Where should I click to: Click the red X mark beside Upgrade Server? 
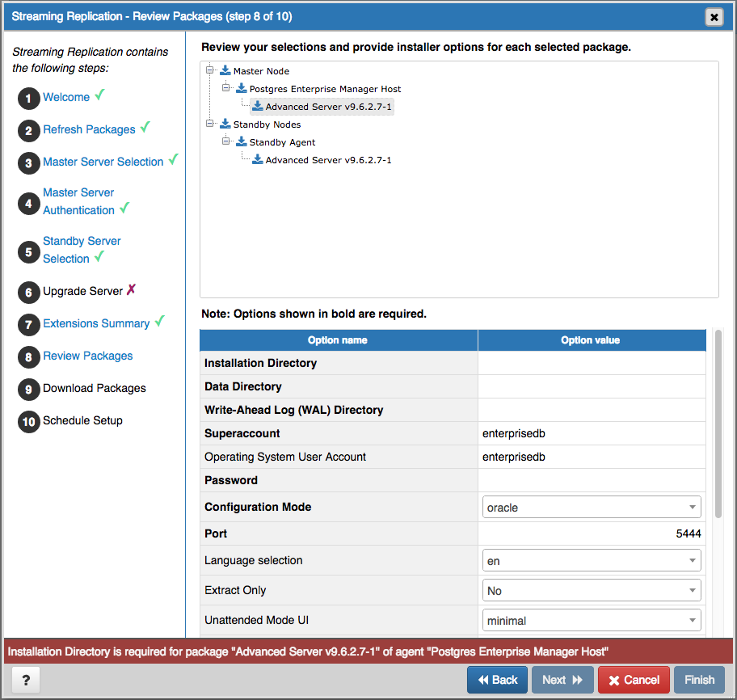point(131,289)
